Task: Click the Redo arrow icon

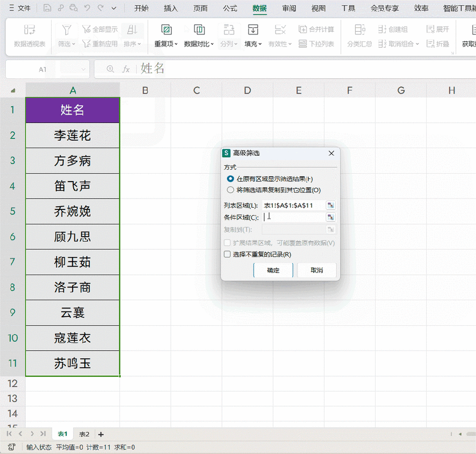Action: (101, 8)
